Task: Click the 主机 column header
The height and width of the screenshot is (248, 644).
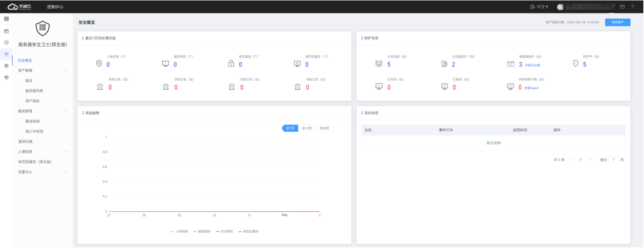Action: point(368,130)
